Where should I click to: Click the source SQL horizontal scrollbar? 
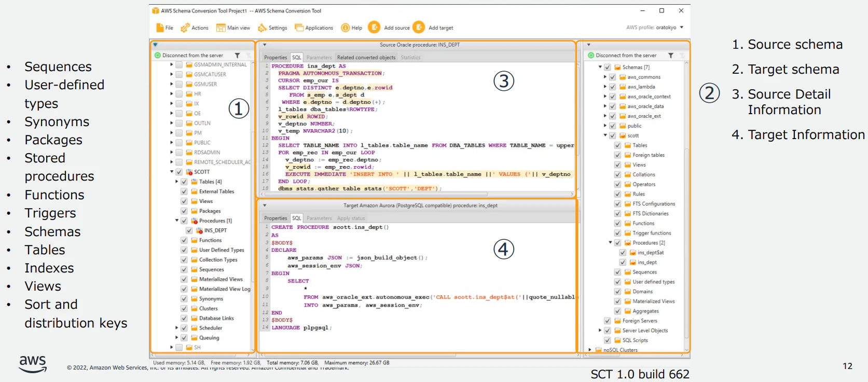point(417,194)
